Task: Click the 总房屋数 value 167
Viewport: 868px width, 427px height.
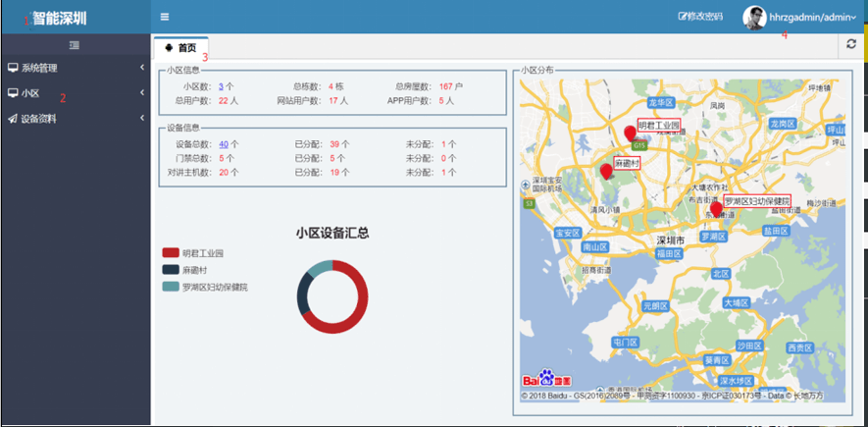Action: pyautogui.click(x=445, y=86)
